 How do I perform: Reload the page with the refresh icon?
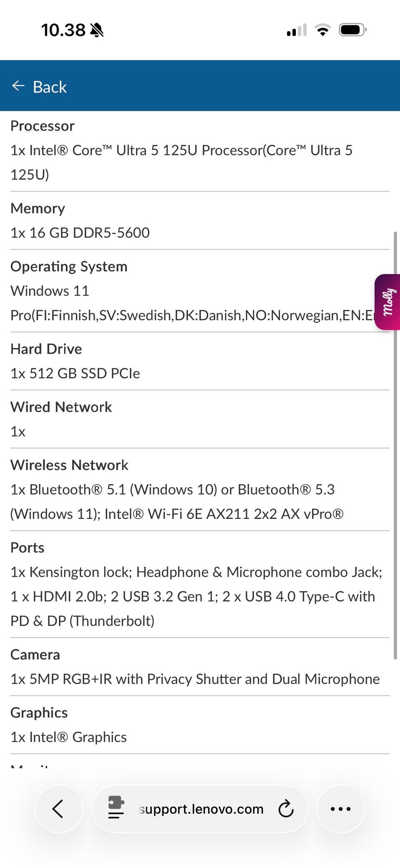[286, 809]
